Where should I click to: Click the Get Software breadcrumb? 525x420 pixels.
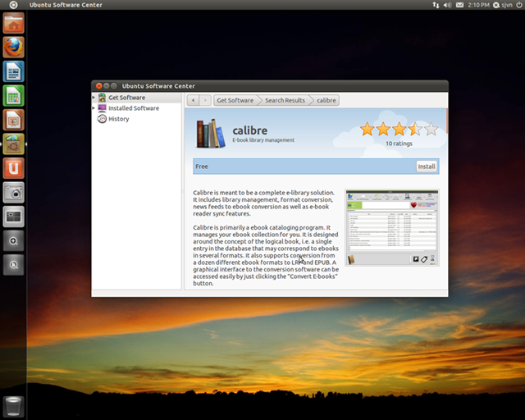235,100
